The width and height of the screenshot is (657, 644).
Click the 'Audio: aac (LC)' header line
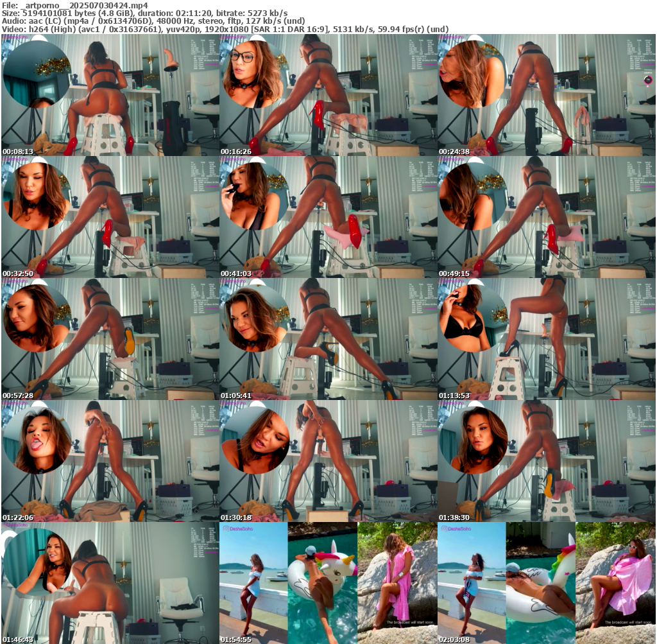(153, 21)
